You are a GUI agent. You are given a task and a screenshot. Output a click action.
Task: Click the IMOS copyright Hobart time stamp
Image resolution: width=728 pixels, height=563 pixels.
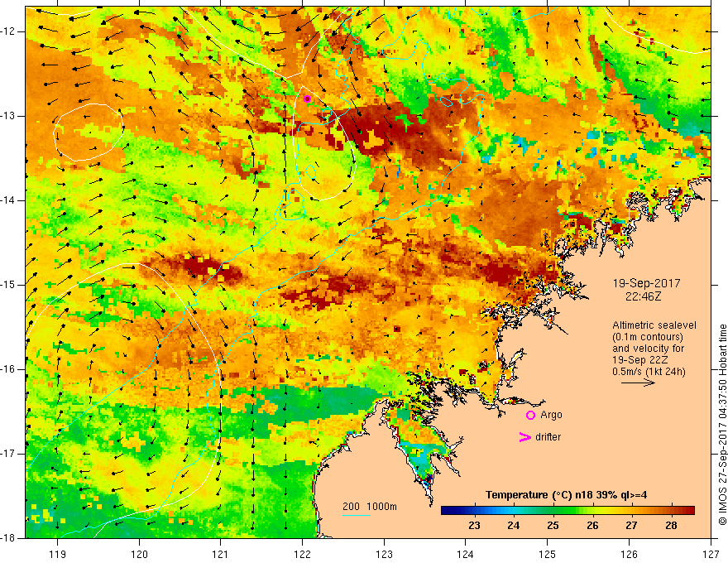click(x=722, y=425)
